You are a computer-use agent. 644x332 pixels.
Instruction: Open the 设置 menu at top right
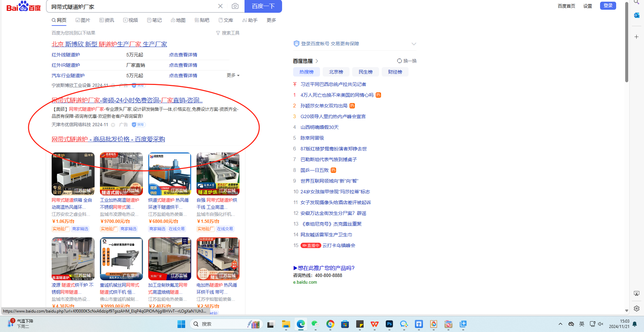587,6
